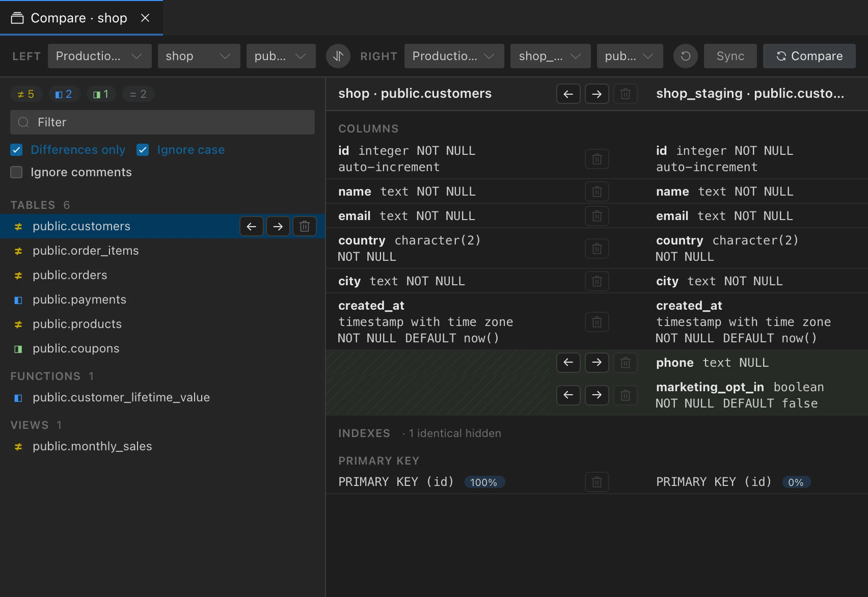Enable Ignore comments checkbox
Image resolution: width=868 pixels, height=597 pixels.
[x=16, y=172]
